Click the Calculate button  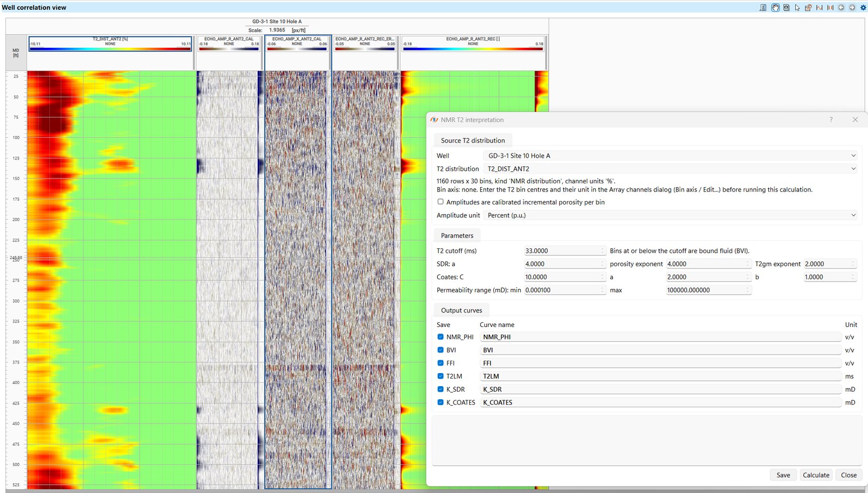[816, 475]
